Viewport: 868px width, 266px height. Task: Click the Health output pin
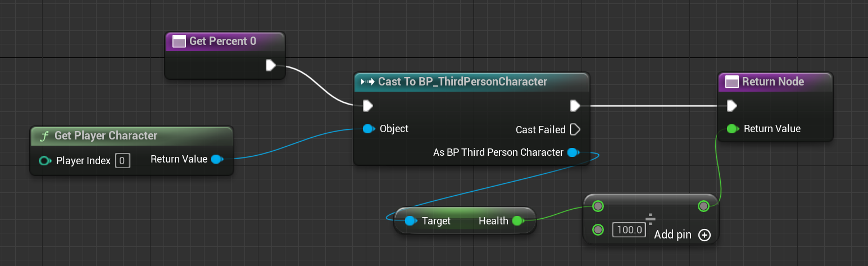click(517, 221)
